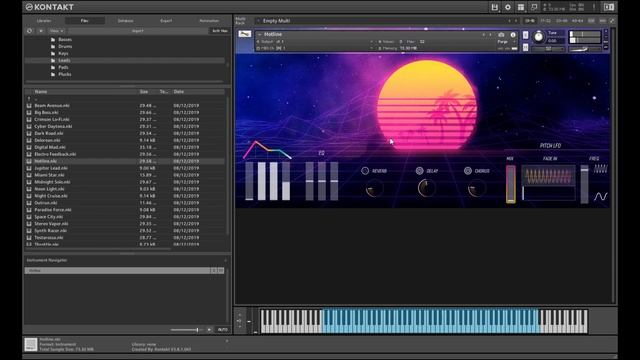Click the keyboard octave up arrow
The height and width of the screenshot is (360, 640).
point(240,315)
